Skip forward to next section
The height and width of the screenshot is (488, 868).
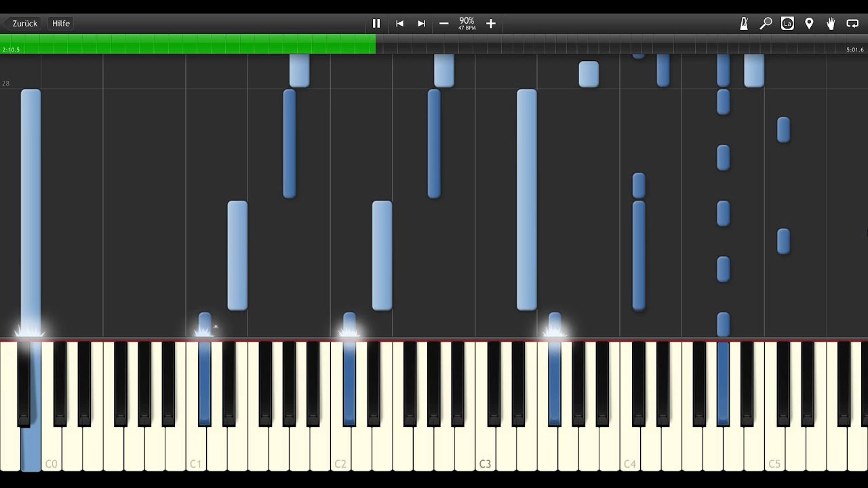[421, 23]
